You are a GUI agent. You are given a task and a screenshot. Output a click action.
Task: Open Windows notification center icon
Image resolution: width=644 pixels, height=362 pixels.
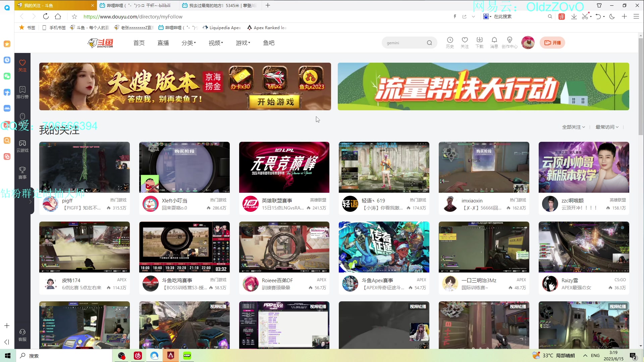633,356
